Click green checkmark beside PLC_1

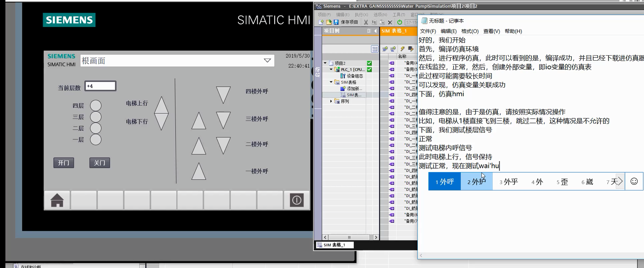coord(369,70)
